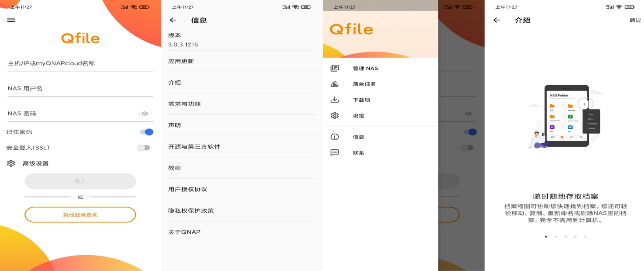Open 开源与第三方软件 in the 信息 list

tap(242, 147)
